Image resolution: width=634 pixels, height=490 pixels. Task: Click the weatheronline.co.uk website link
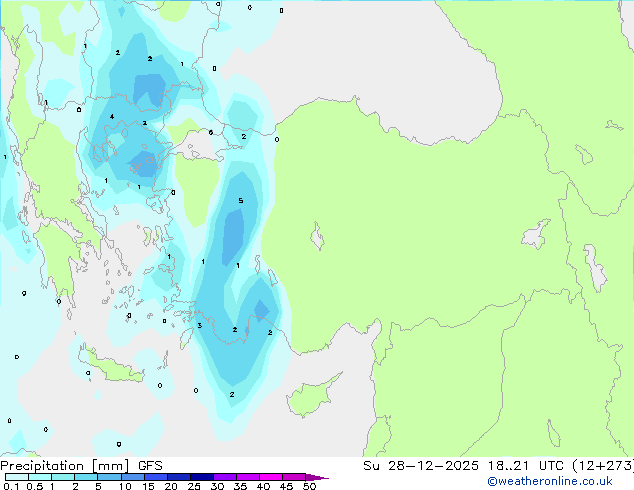coord(549,481)
